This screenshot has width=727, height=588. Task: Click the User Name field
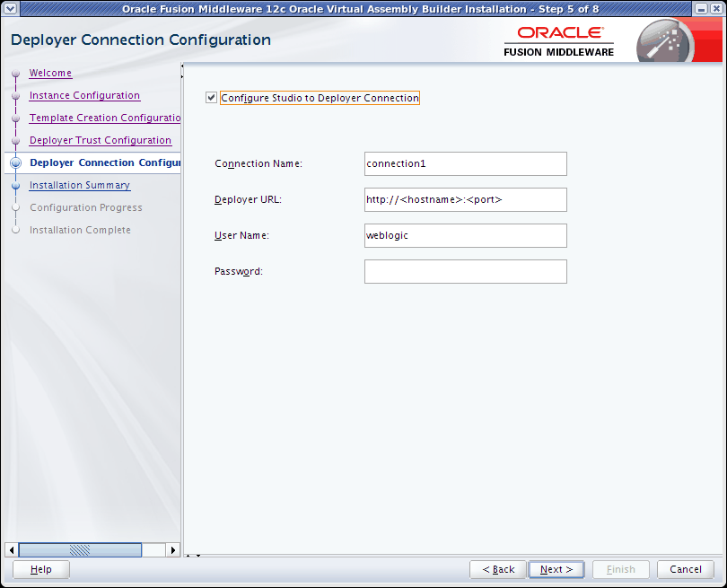[x=466, y=235]
